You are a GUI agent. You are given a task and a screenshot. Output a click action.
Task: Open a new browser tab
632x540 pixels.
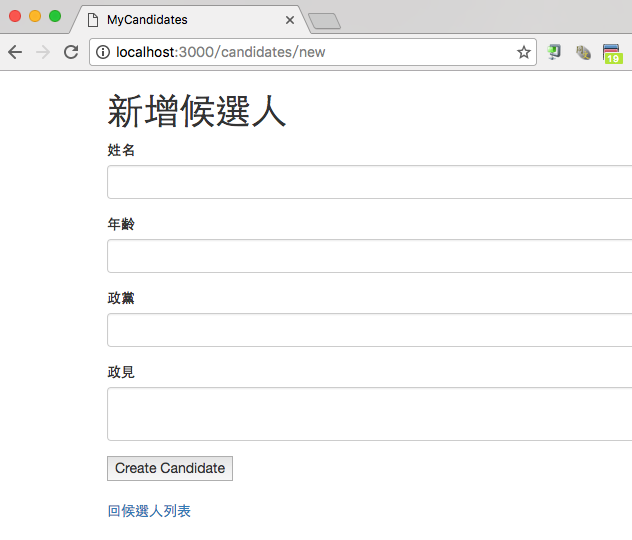324,21
